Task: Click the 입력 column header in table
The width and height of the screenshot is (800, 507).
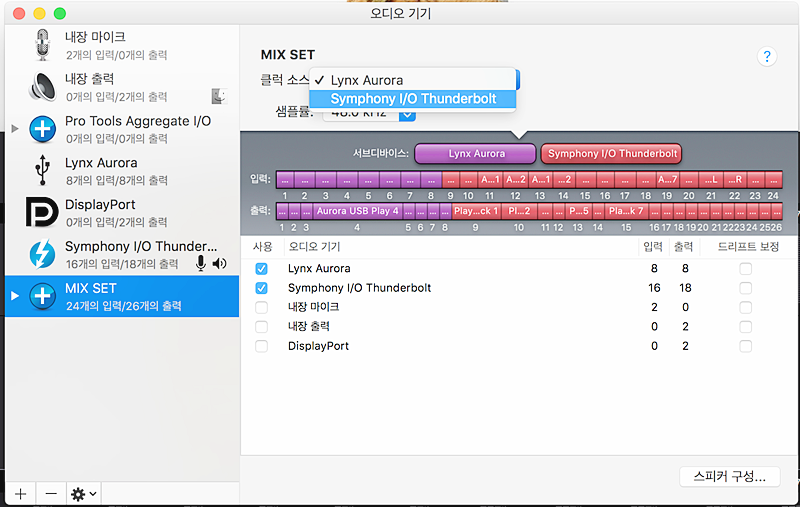Action: (x=653, y=247)
